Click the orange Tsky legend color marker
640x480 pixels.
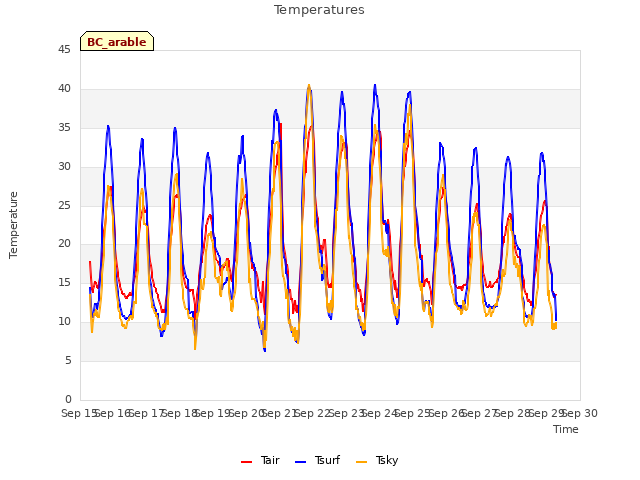[x=361, y=462]
